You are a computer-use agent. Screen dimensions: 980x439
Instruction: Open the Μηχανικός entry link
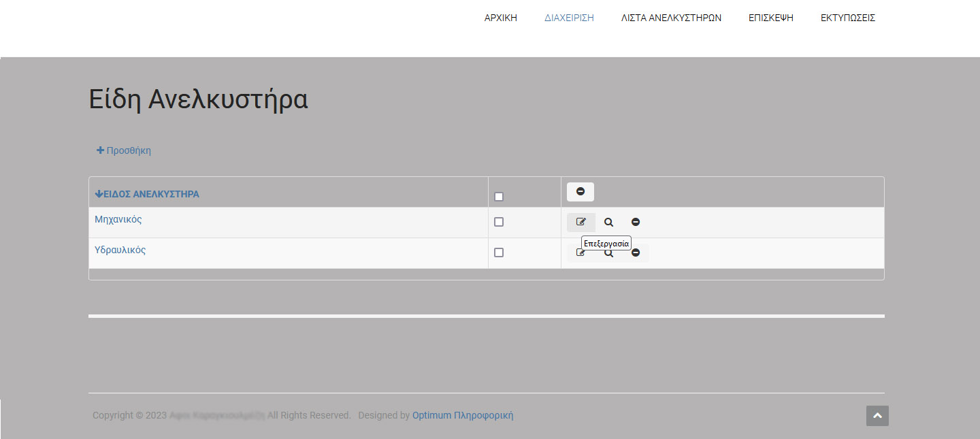tap(118, 219)
